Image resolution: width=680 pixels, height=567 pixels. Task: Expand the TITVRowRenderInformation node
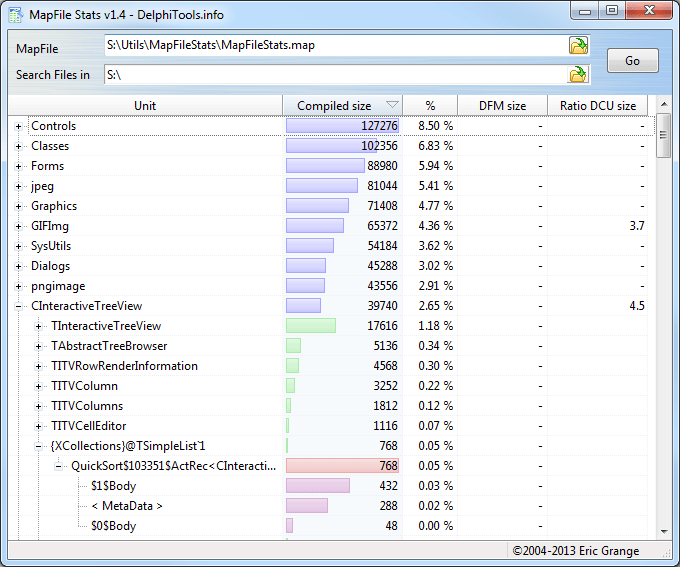point(38,366)
